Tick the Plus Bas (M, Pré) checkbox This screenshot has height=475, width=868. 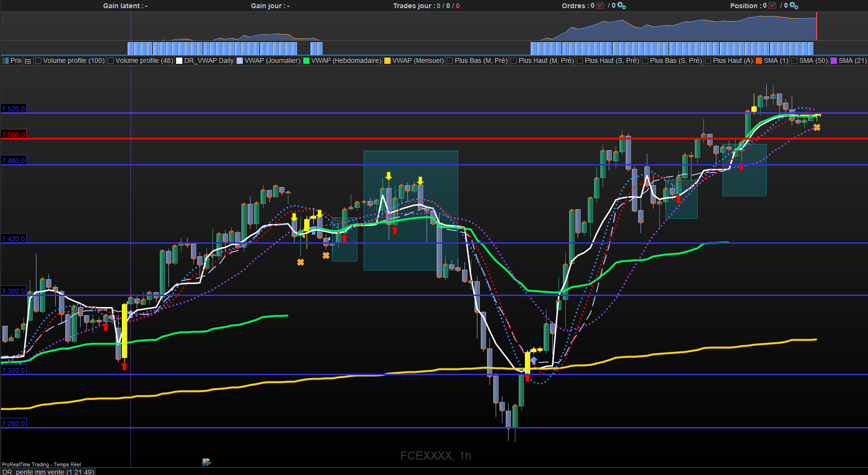click(450, 61)
